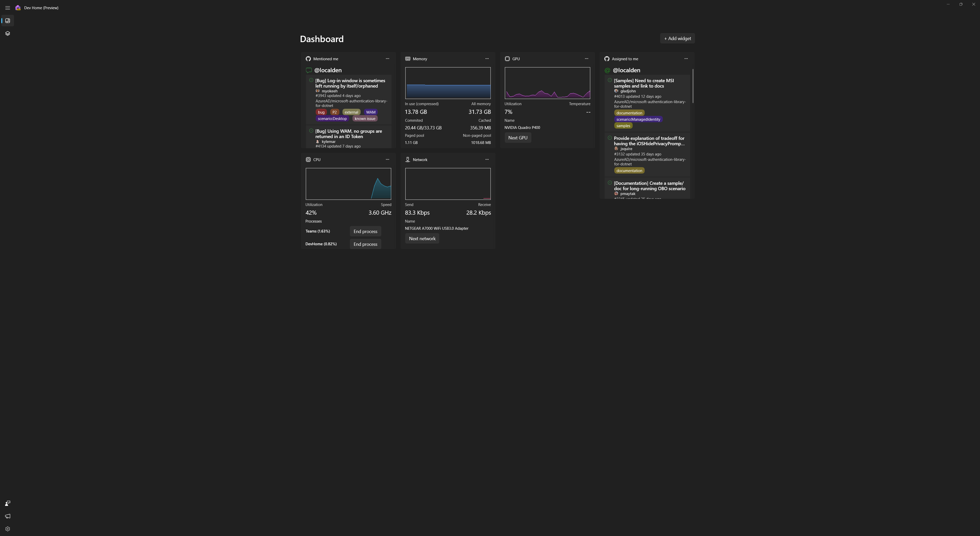Open the Memory widget ellipsis options menu
980x536 pixels.
click(x=487, y=59)
